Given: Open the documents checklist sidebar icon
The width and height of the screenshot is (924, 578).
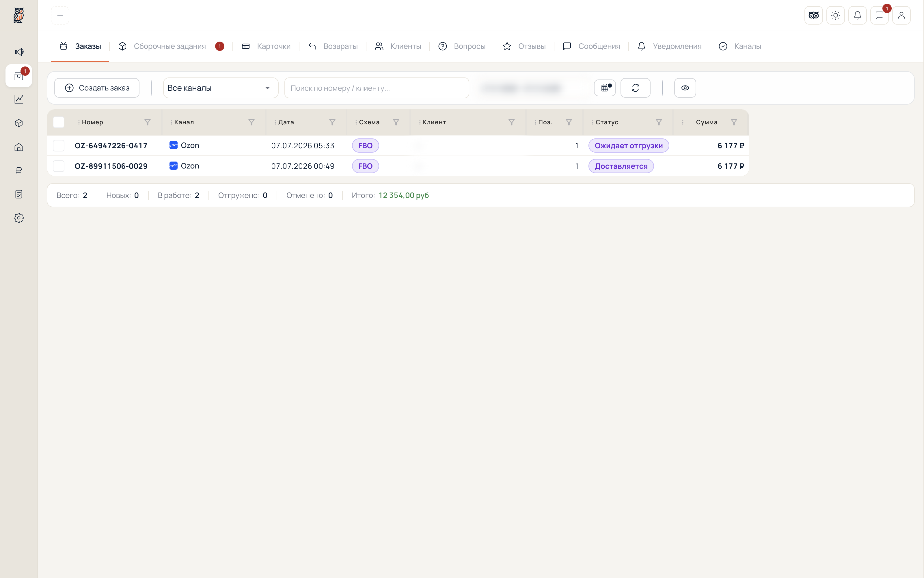Looking at the screenshot, I should point(19,194).
